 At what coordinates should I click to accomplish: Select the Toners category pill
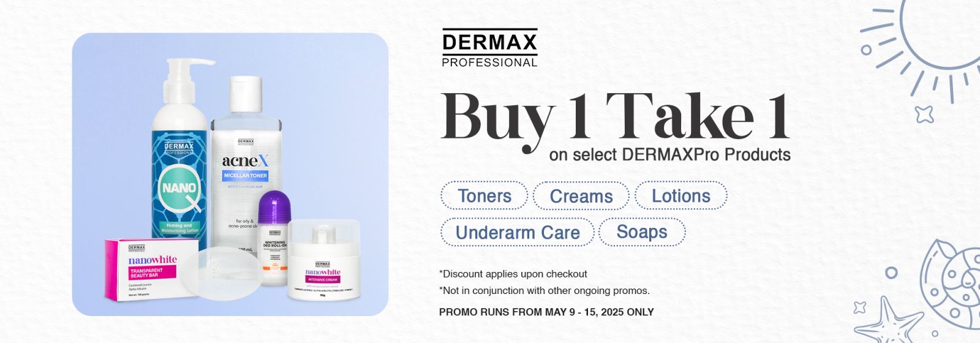(x=484, y=196)
